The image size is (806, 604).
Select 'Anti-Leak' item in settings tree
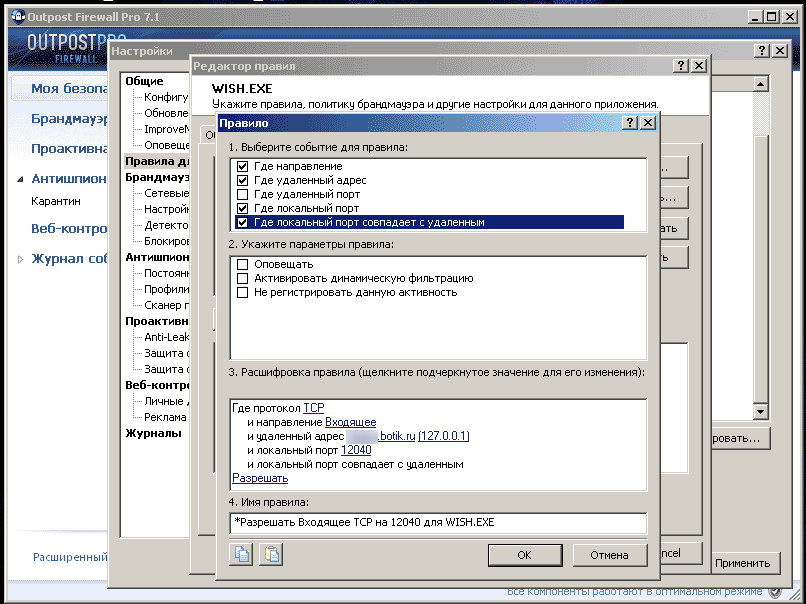tap(166, 337)
